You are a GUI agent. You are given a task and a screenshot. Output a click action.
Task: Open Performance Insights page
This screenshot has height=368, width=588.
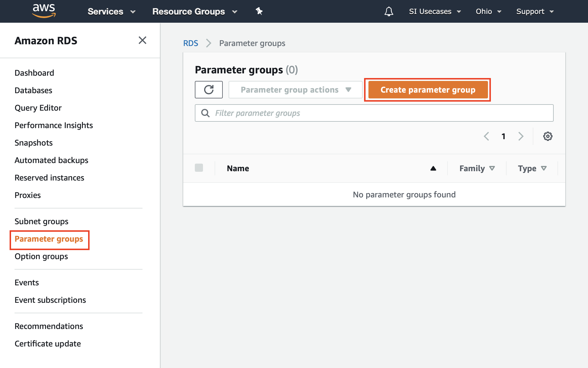coord(54,125)
